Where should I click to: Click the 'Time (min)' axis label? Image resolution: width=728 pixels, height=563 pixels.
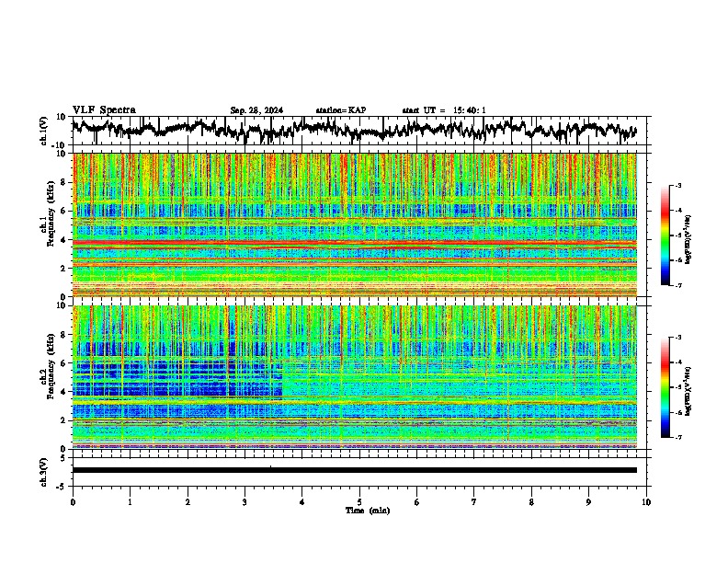coord(368,511)
